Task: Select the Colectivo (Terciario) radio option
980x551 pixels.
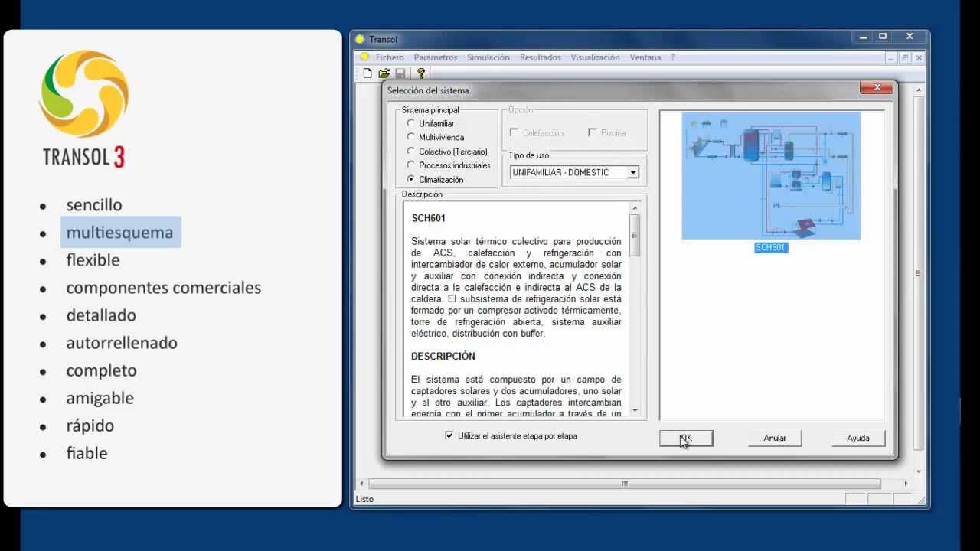Action: pos(411,152)
